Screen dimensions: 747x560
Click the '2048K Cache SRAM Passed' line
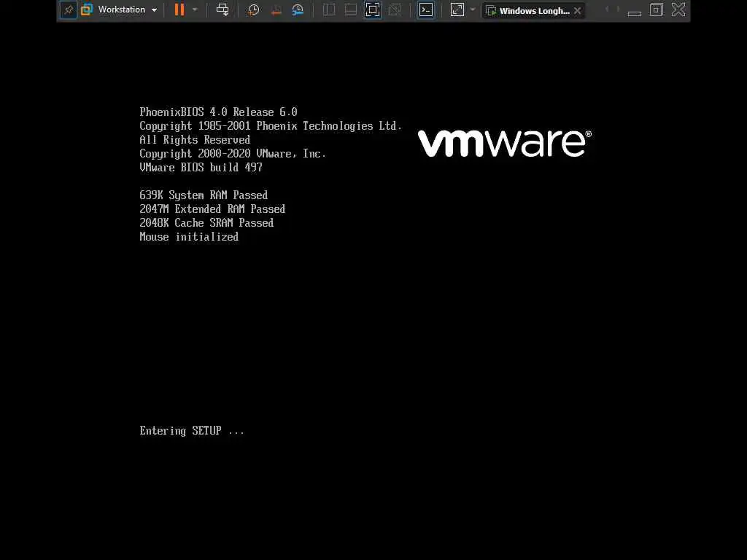206,222
